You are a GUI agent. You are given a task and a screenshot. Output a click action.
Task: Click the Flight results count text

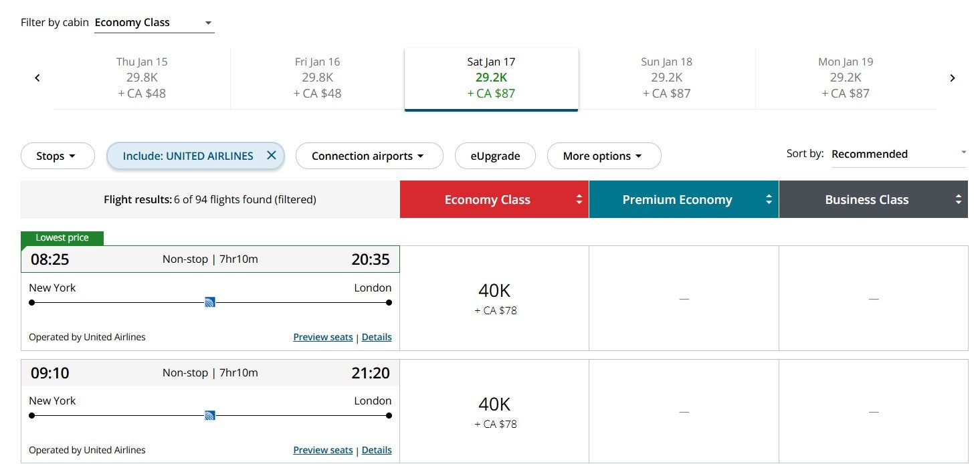(x=210, y=199)
